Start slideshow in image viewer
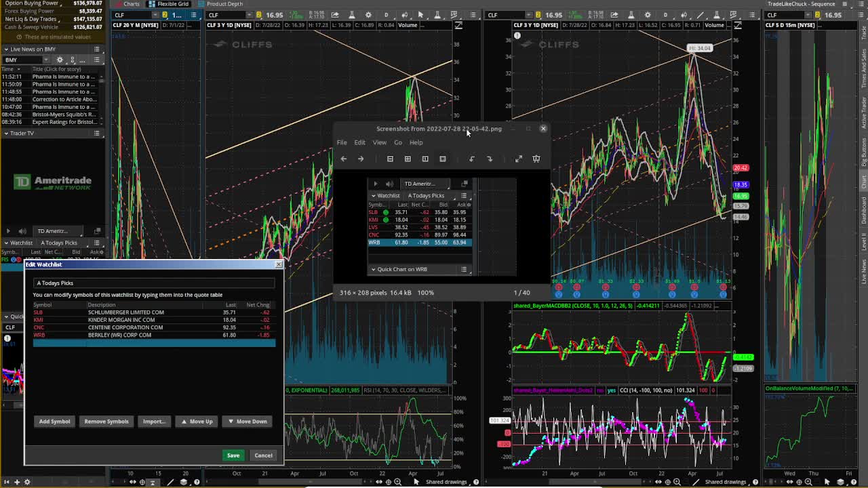Image resolution: width=868 pixels, height=488 pixels. [x=536, y=159]
